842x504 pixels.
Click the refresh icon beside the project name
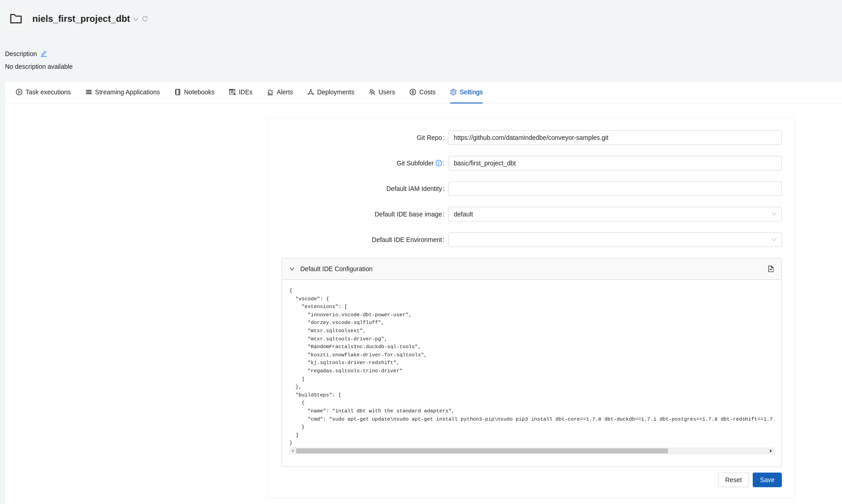[145, 19]
